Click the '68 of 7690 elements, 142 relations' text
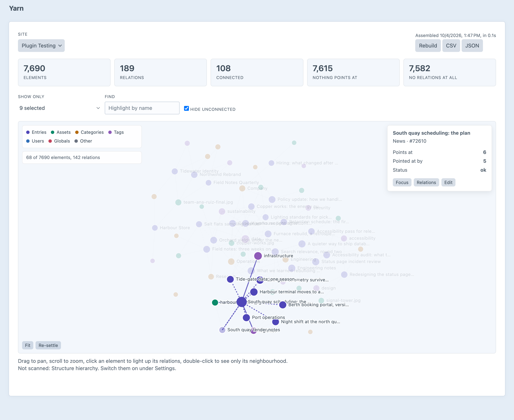514x420 pixels. coord(63,157)
